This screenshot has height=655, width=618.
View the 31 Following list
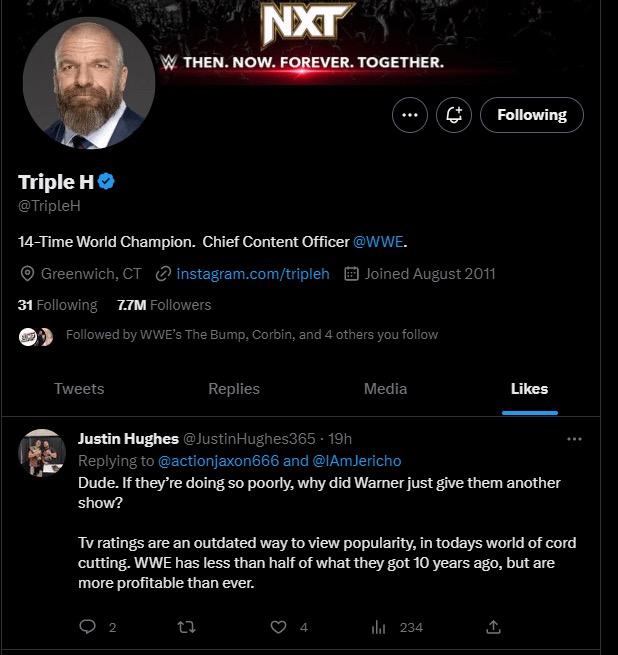click(57, 305)
